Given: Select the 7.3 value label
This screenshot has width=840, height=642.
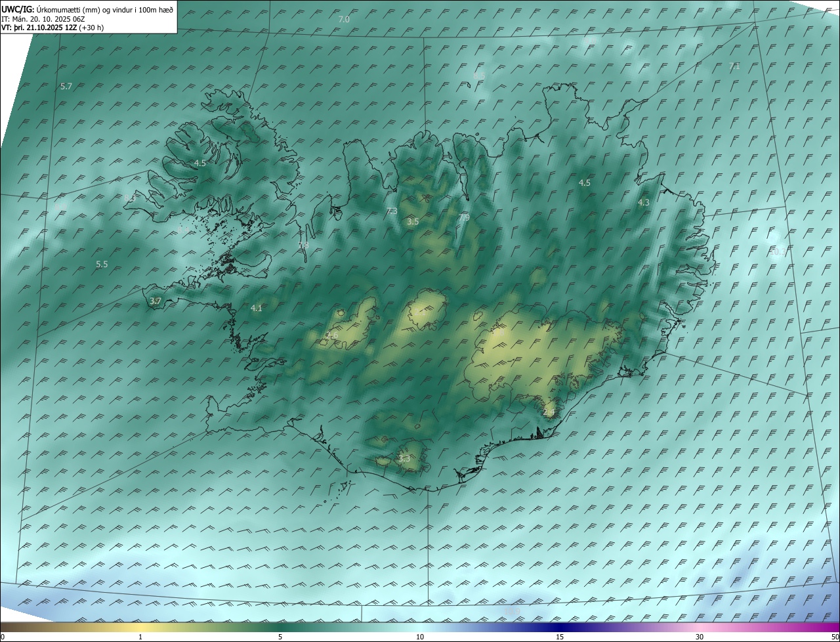Looking at the screenshot, I should 392,211.
